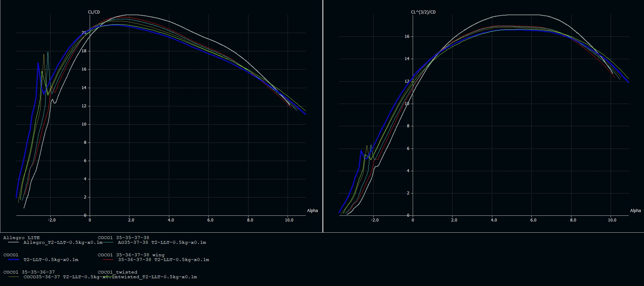Click the gray Allegro line swatch in legend
The image size is (644, 286).
11,242
